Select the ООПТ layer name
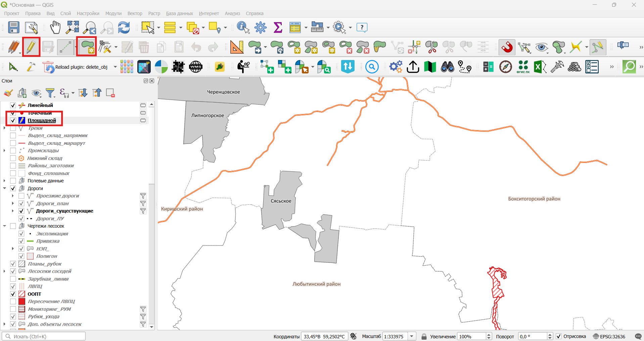Screen dimensions: 644x341 pos(34,294)
